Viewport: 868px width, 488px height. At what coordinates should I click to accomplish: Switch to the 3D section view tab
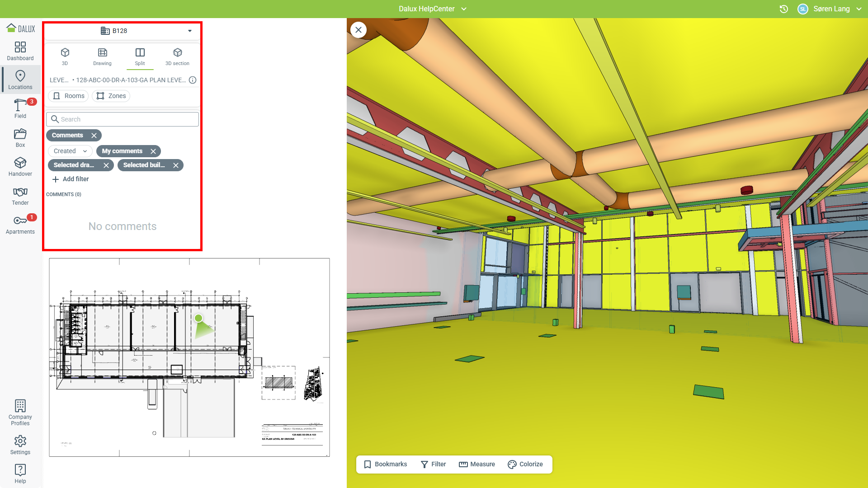177,56
